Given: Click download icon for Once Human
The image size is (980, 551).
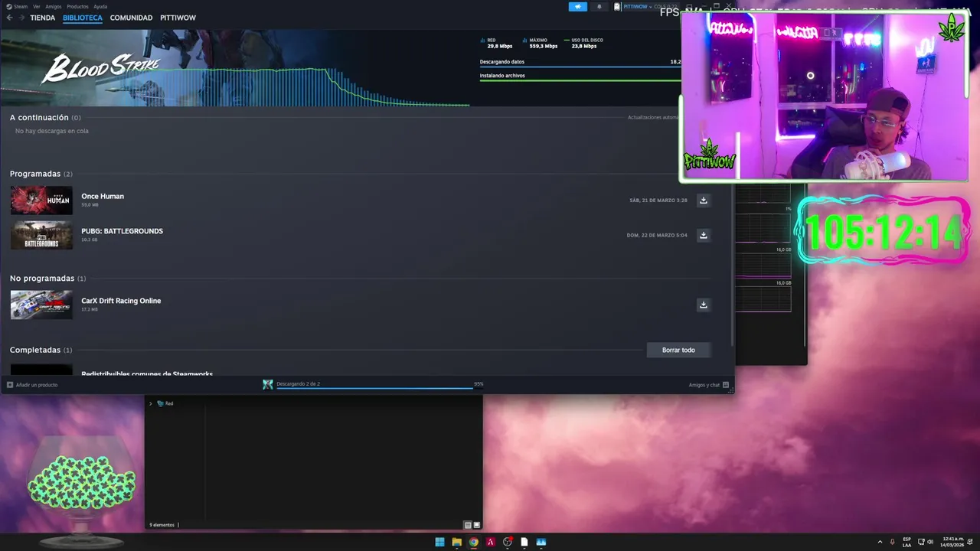Looking at the screenshot, I should click(703, 201).
